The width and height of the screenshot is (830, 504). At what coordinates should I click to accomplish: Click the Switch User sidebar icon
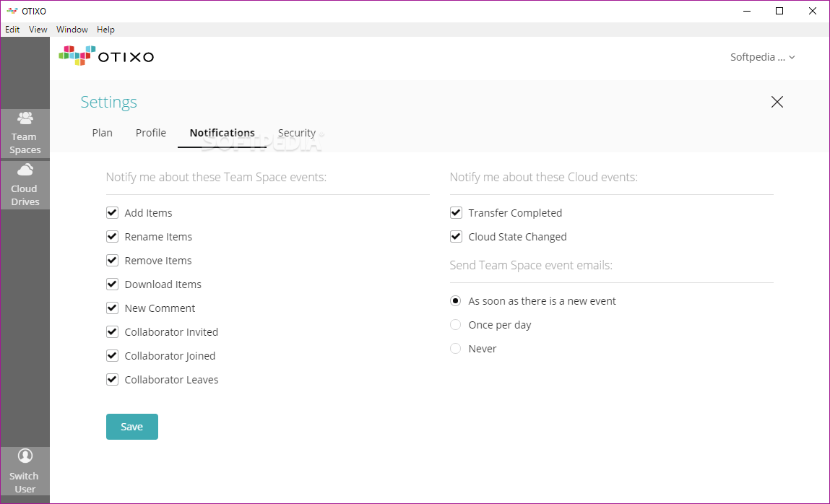point(25,472)
